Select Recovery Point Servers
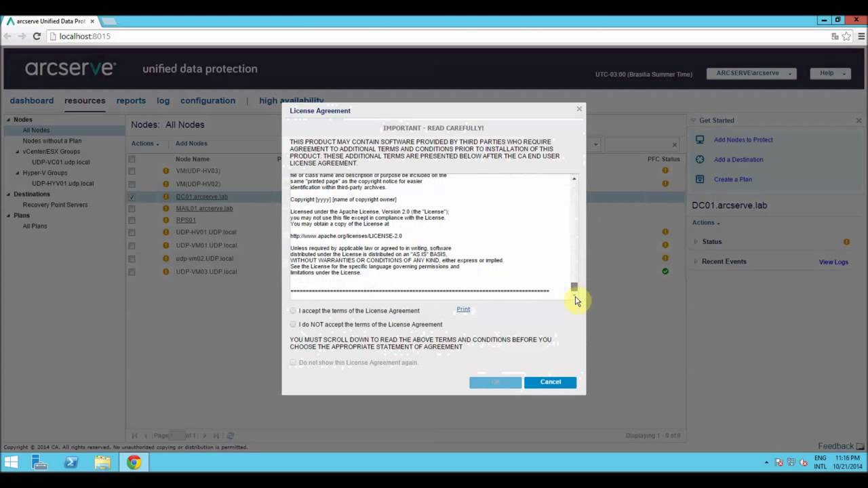Image resolution: width=868 pixels, height=488 pixels. 55,205
